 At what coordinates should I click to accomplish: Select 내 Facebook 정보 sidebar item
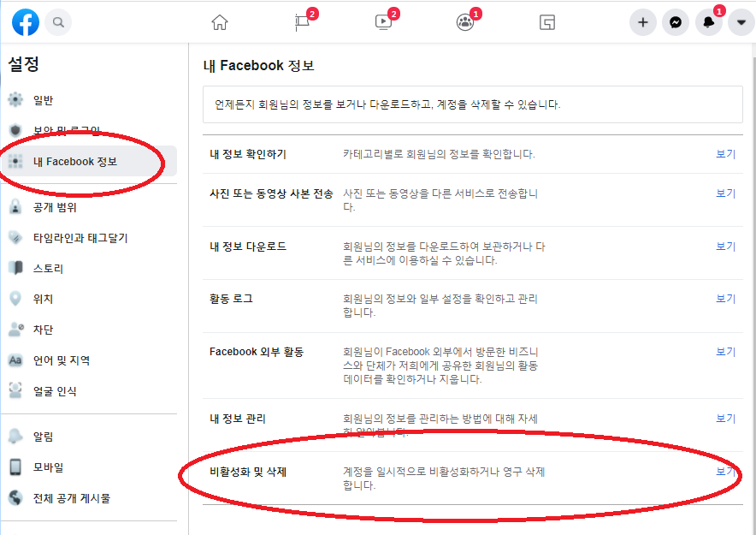(x=89, y=161)
